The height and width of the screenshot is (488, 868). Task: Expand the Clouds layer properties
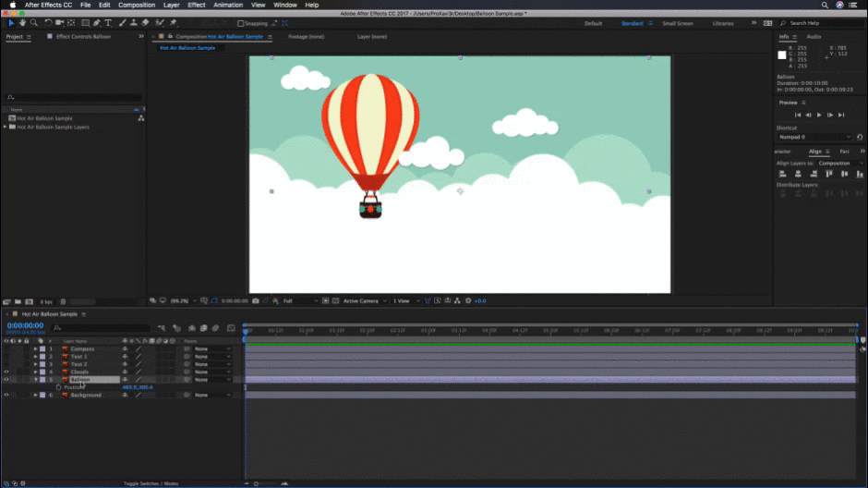[35, 372]
